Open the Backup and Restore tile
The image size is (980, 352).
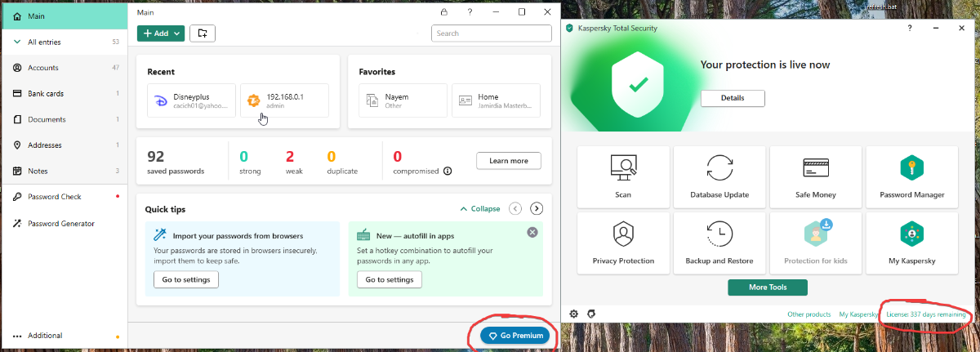tap(719, 243)
